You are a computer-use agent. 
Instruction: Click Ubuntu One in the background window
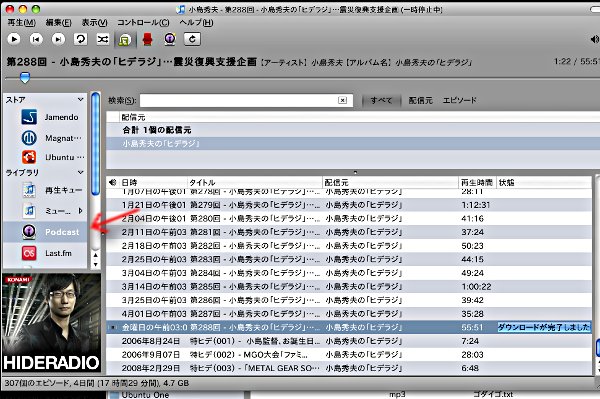[x=145, y=395]
